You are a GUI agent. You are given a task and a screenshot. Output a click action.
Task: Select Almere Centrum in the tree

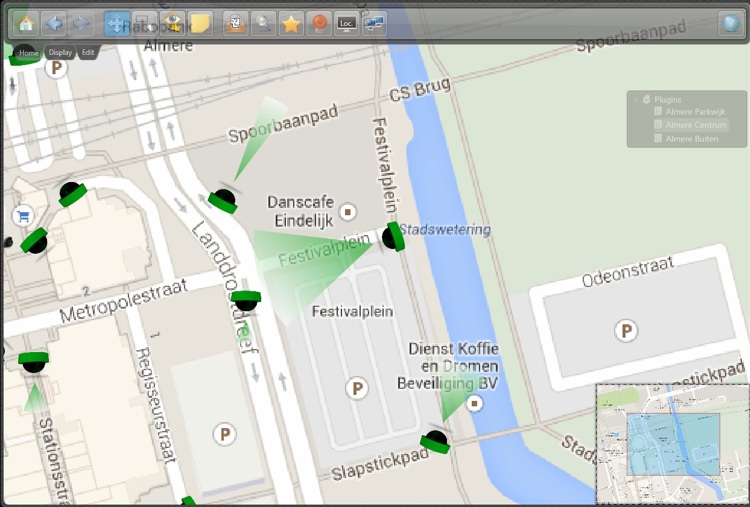tap(695, 125)
